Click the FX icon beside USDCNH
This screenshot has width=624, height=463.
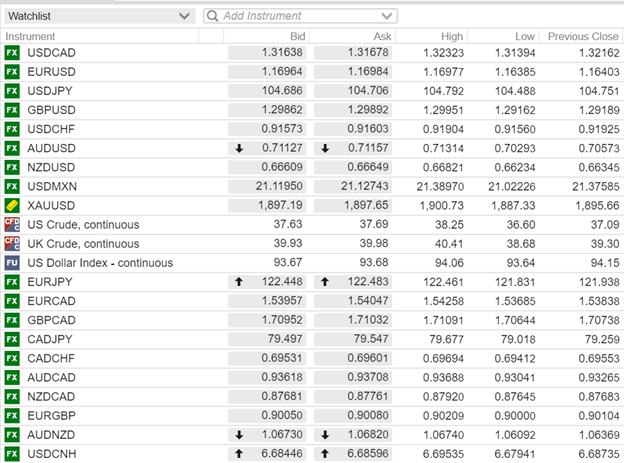point(12,454)
